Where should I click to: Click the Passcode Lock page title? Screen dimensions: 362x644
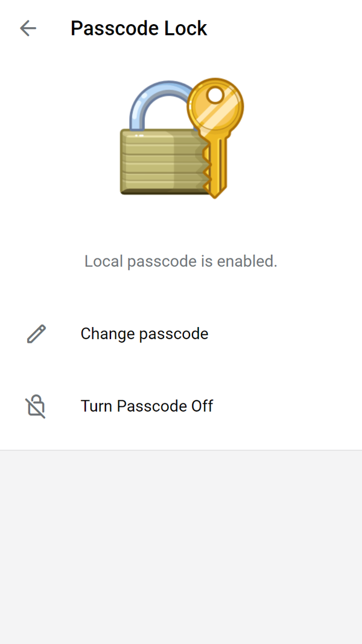coord(139,28)
